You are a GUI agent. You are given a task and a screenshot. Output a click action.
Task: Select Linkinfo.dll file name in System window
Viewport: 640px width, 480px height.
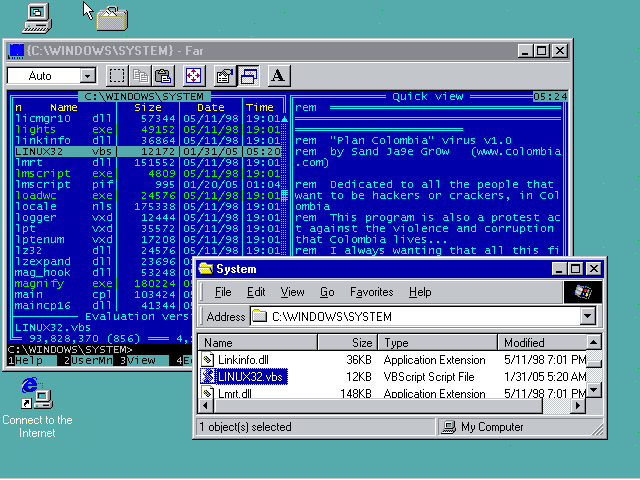243,360
